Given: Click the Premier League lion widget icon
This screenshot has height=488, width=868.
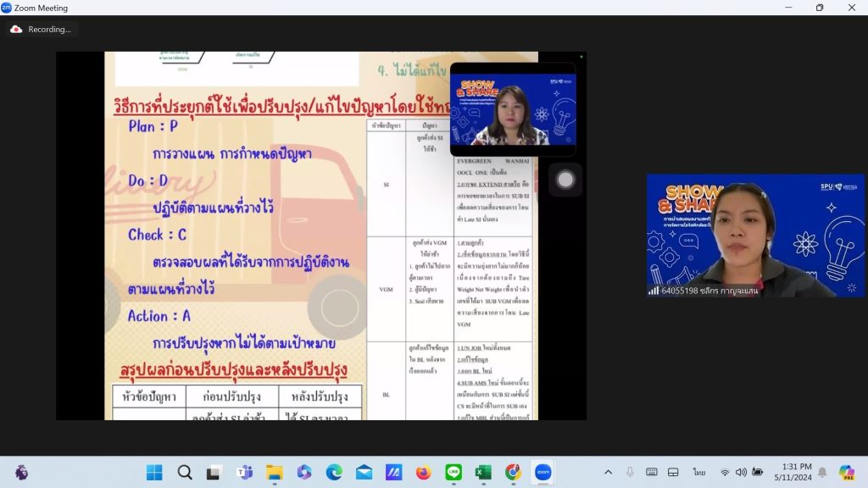Looking at the screenshot, I should coord(21,473).
